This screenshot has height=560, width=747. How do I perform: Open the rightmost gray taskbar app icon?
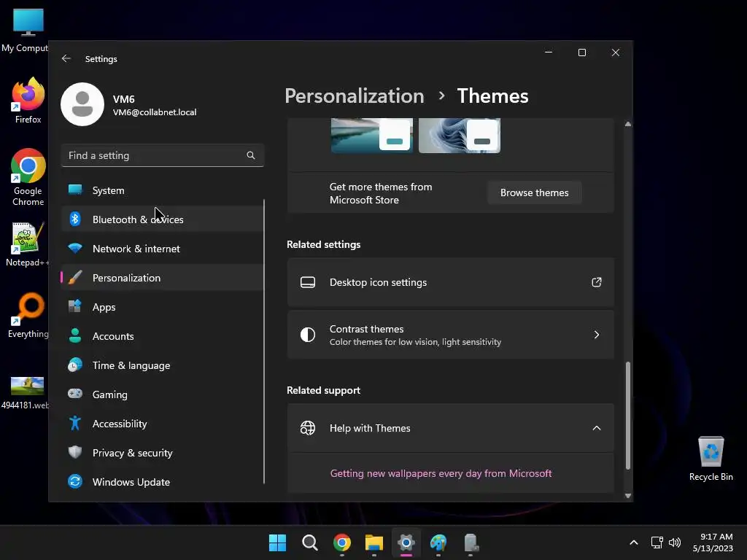pyautogui.click(x=471, y=542)
